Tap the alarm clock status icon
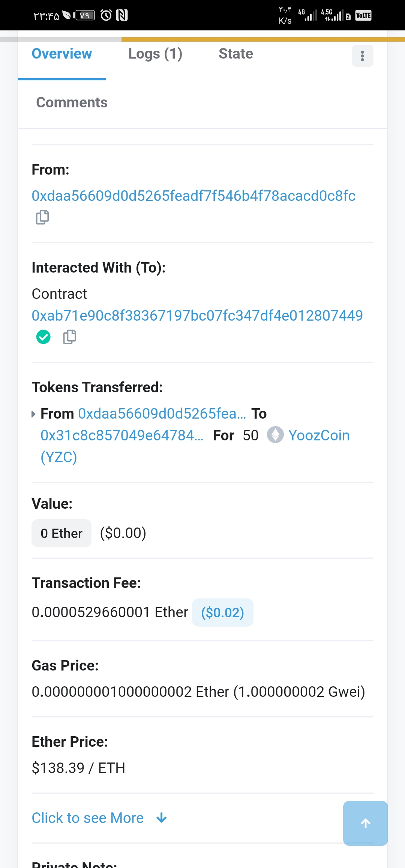Image resolution: width=405 pixels, height=868 pixels. 106,15
